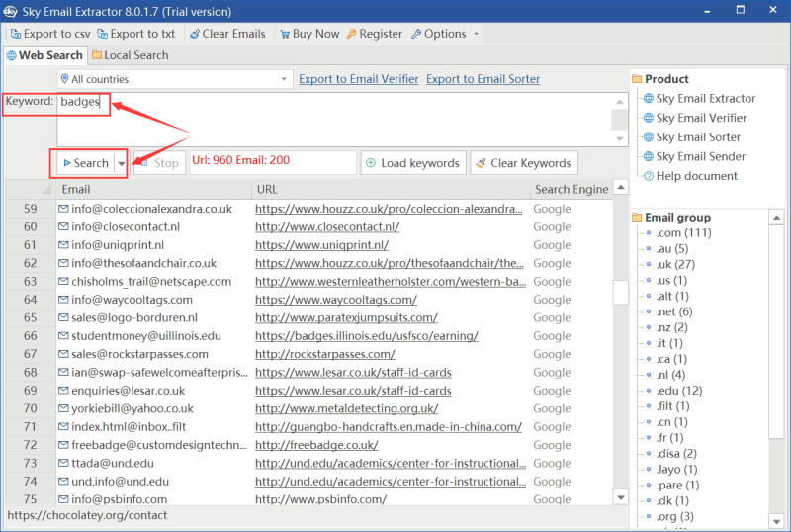This screenshot has height=532, width=791.
Task: Click envelope icon for und.info@und.edu
Action: pyautogui.click(x=63, y=482)
